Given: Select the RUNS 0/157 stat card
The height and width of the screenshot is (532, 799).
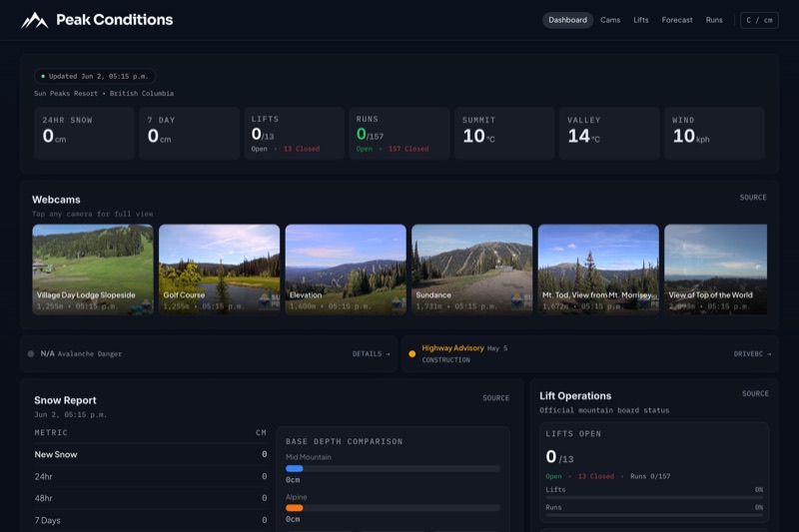Looking at the screenshot, I should [x=399, y=134].
